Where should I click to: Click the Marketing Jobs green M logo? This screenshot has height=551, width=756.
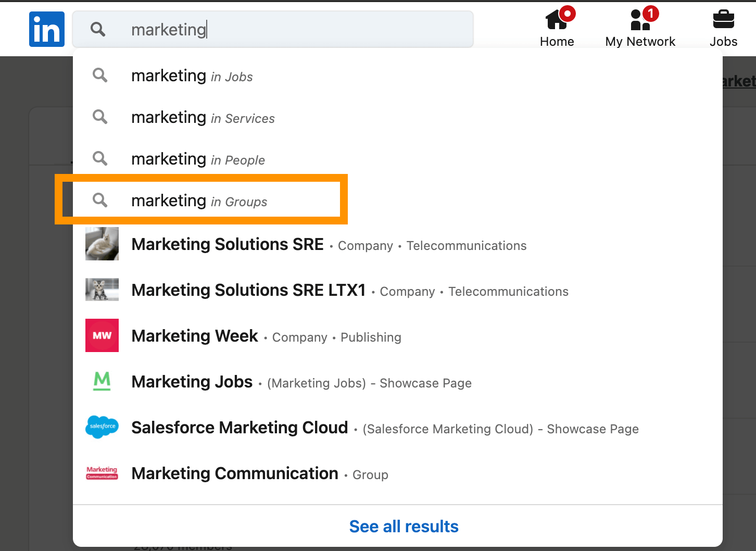102,381
